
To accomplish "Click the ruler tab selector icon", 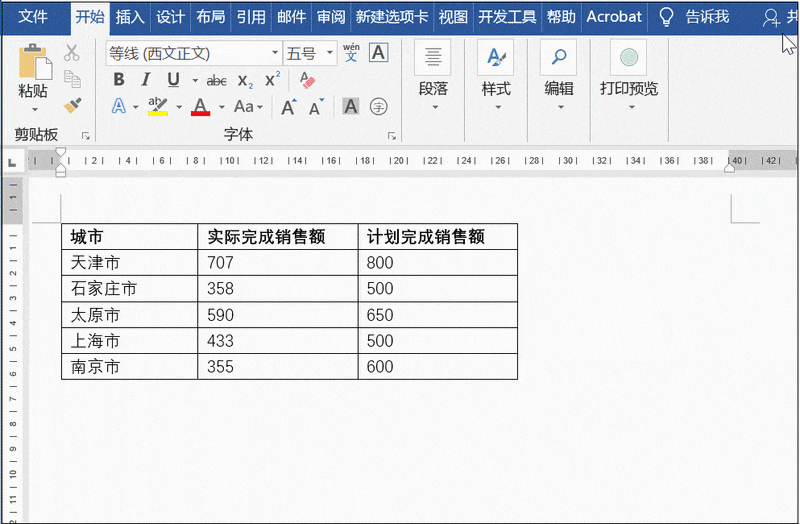I will (12, 163).
